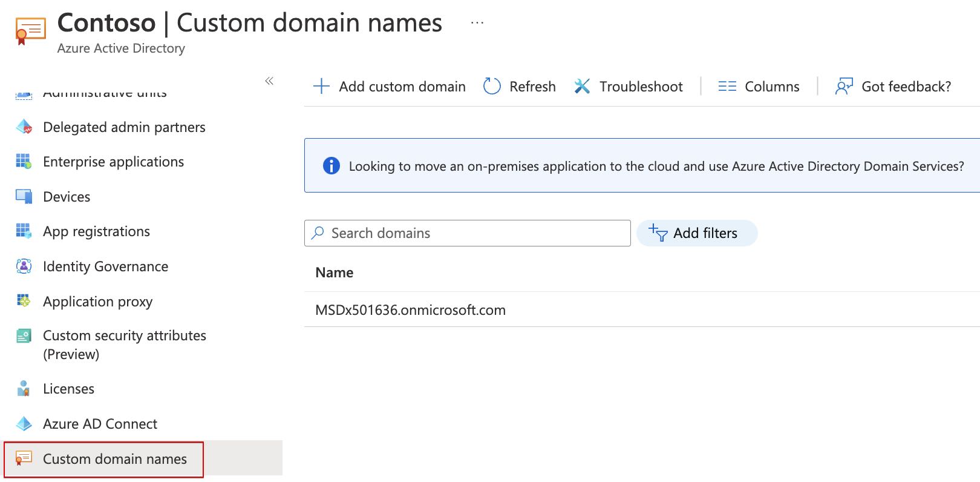Open Enterprise applications
980x482 pixels.
tap(113, 162)
